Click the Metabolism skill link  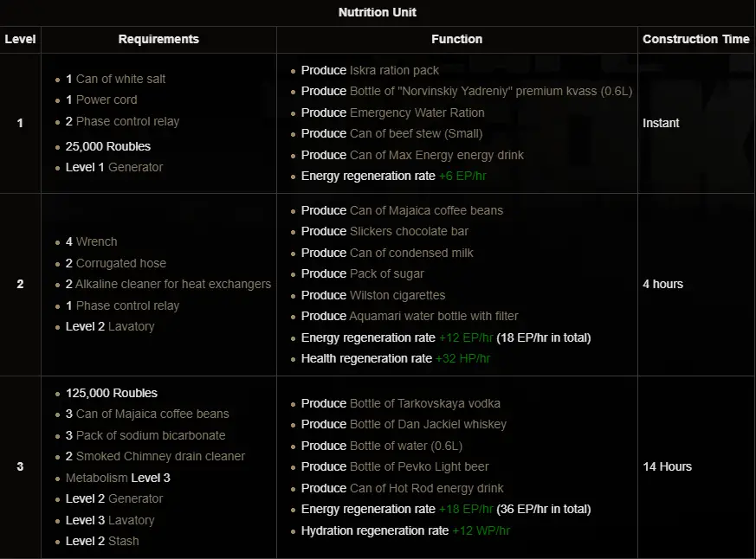pos(96,478)
